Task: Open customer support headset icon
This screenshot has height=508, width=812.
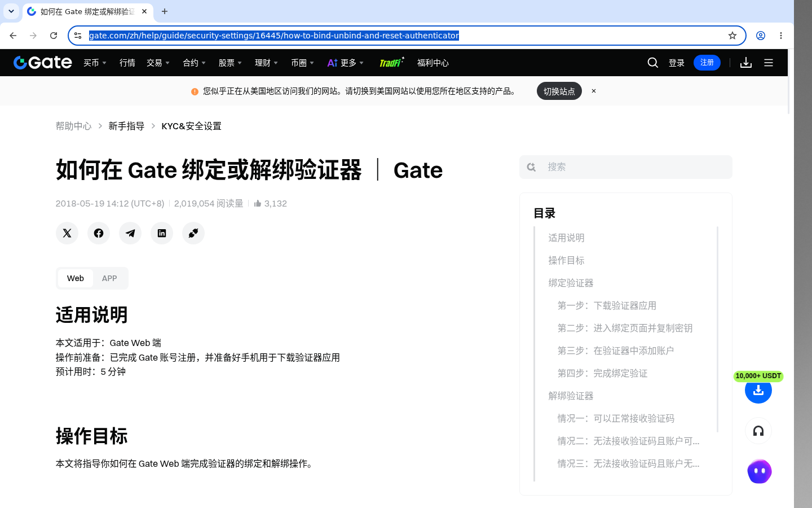Action: [x=758, y=431]
